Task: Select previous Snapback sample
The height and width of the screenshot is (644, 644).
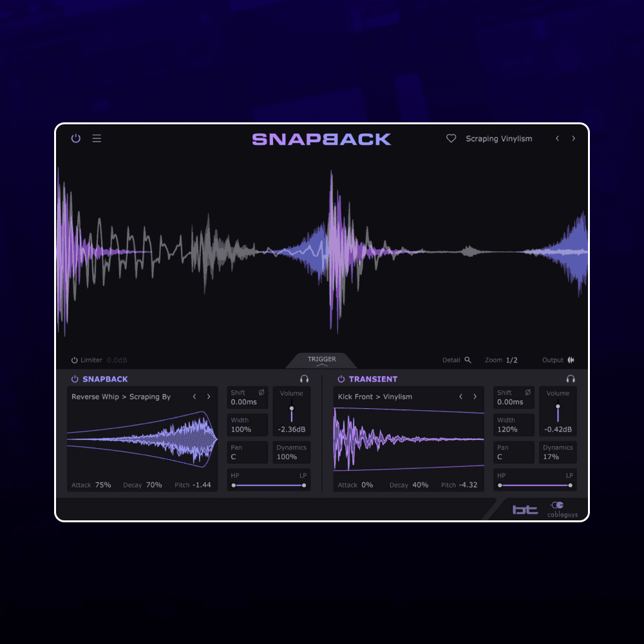Action: pos(194,396)
